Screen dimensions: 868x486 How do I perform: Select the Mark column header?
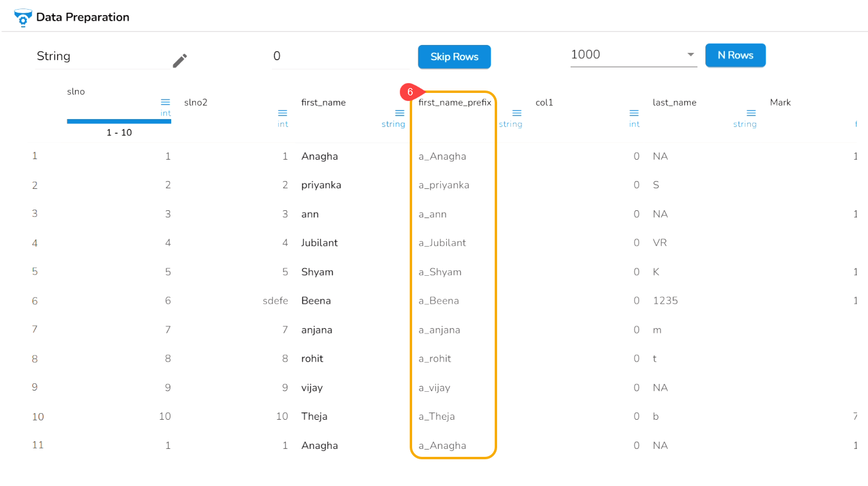(x=780, y=103)
